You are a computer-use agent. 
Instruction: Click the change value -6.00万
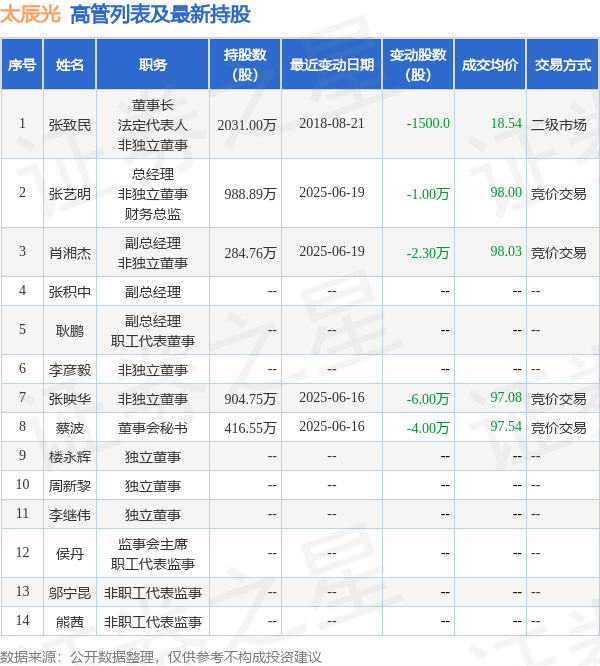(428, 399)
